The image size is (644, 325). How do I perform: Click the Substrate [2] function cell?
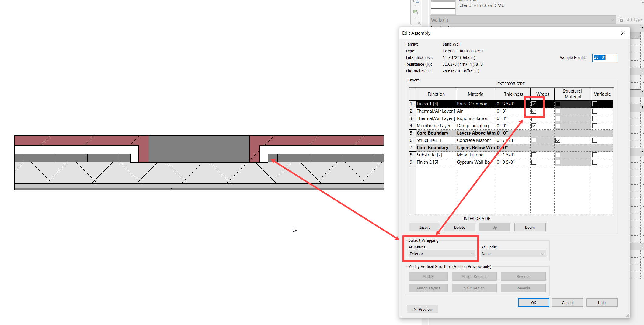(x=436, y=155)
